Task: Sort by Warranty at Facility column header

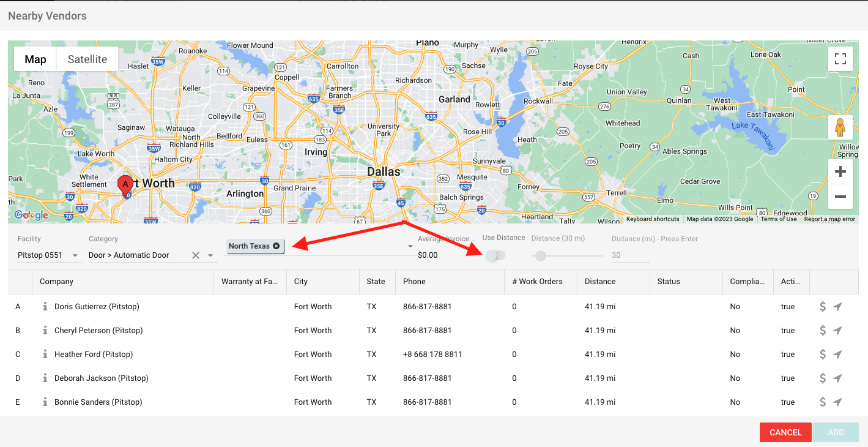Action: [250, 282]
